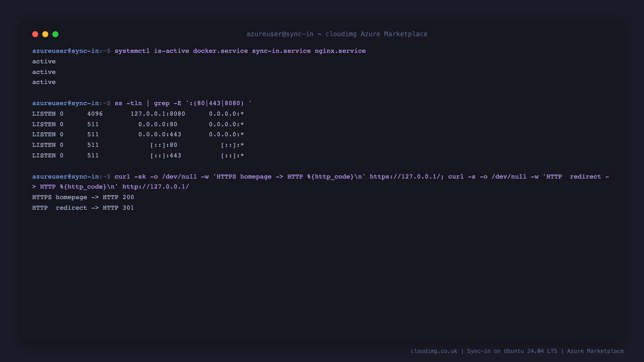Image resolution: width=644 pixels, height=362 pixels.
Task: Click the '[::]:80' listen address
Action: (x=164, y=145)
